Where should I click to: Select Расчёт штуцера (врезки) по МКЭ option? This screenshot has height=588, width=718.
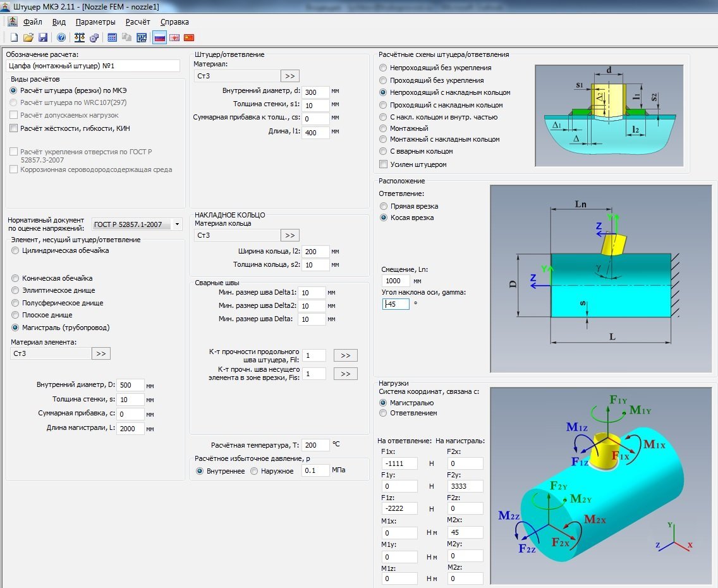(68, 90)
